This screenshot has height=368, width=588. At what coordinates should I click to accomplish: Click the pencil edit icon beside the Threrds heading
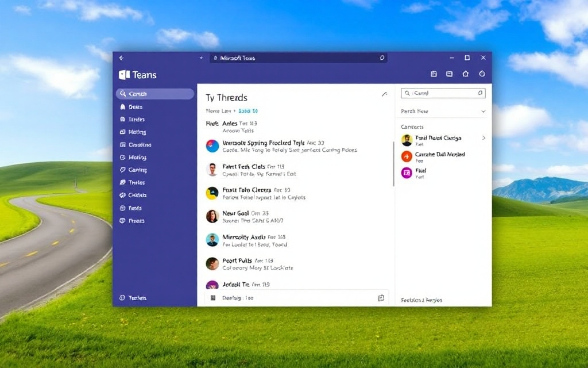point(384,94)
